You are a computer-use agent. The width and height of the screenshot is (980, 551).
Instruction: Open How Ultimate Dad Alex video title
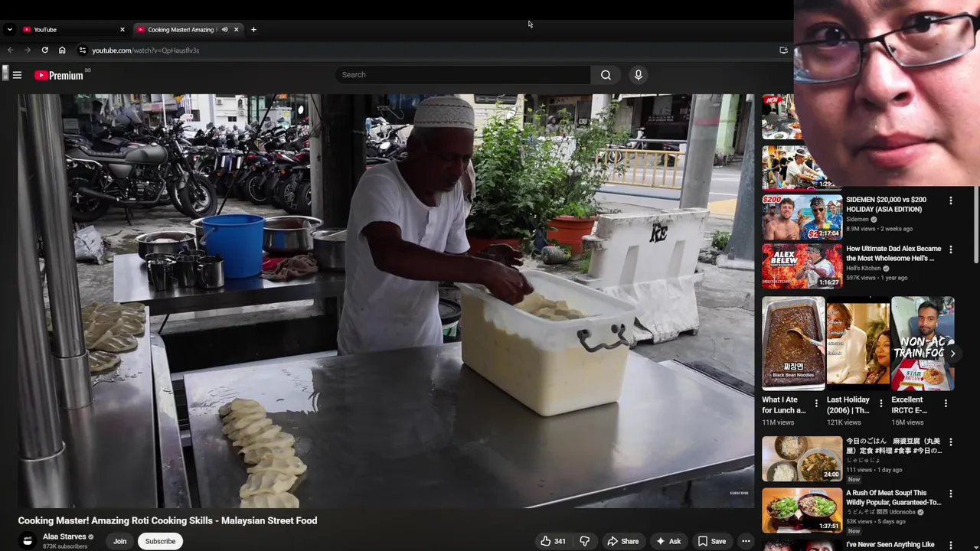(893, 253)
